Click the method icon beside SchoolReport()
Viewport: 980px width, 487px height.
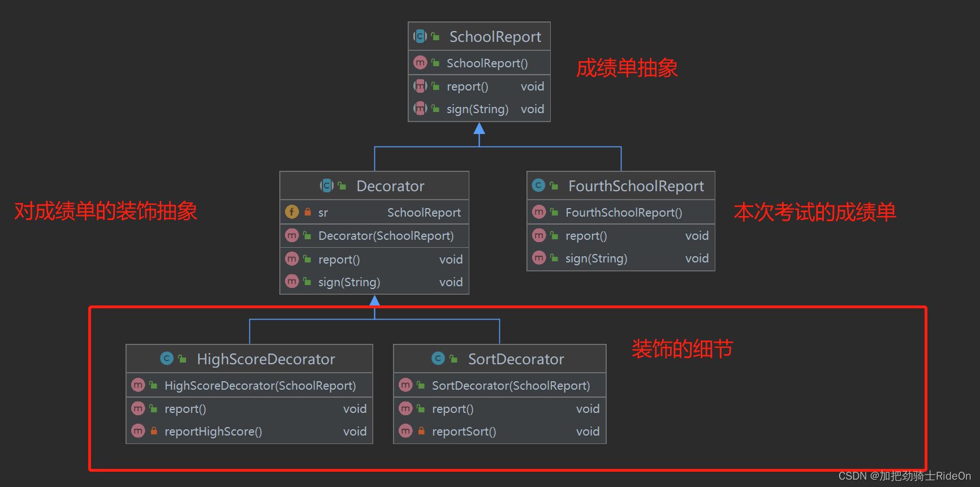click(x=420, y=63)
